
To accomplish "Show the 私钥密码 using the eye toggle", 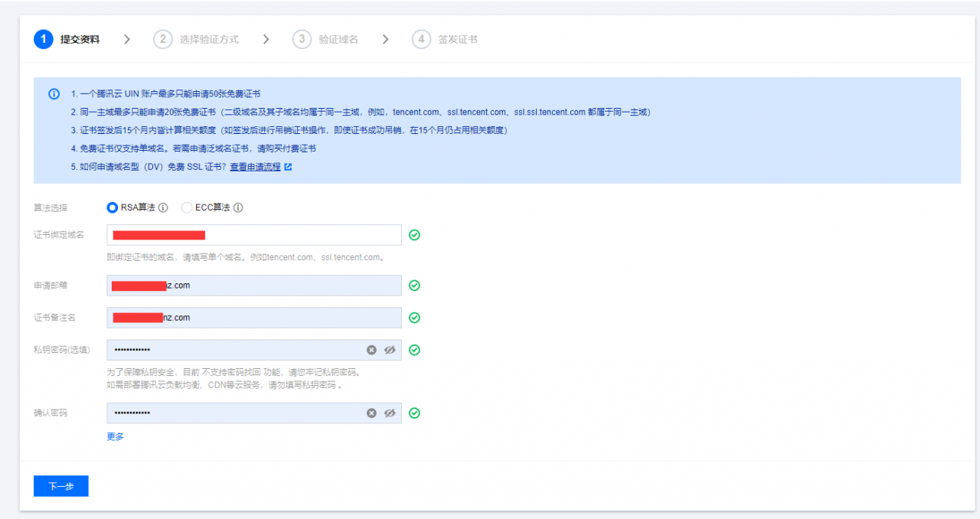I will (x=390, y=350).
